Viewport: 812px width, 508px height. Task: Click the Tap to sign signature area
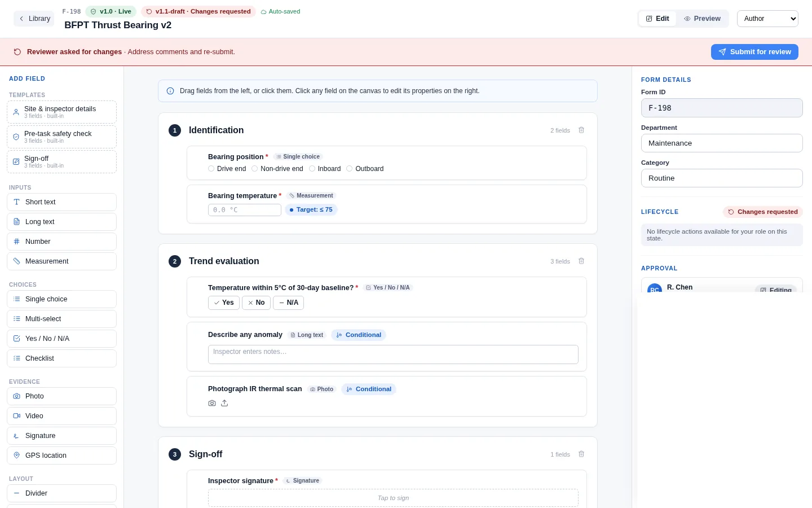point(393,498)
